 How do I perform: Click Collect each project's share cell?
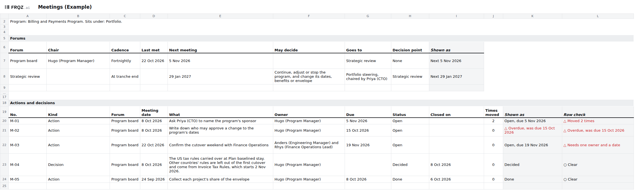coord(220,179)
